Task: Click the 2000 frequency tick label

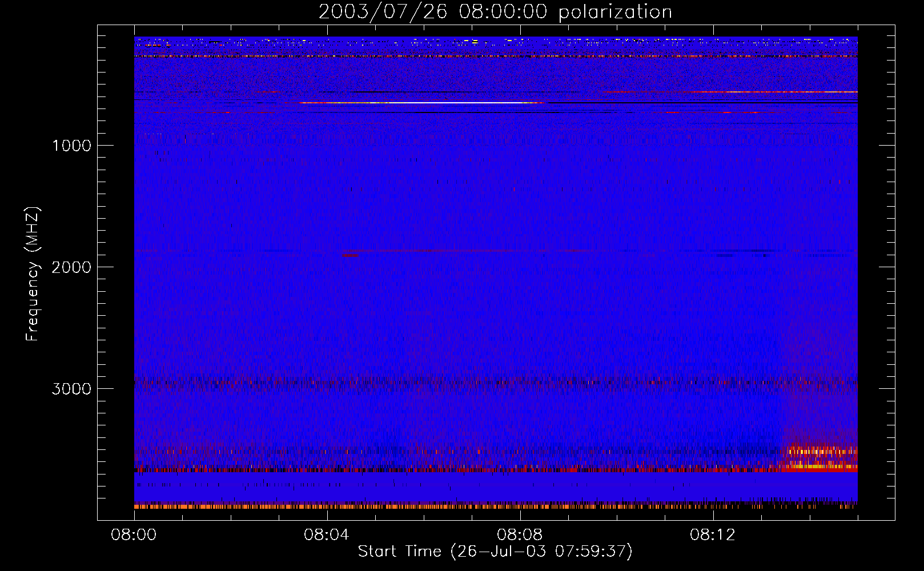Action: tap(71, 267)
